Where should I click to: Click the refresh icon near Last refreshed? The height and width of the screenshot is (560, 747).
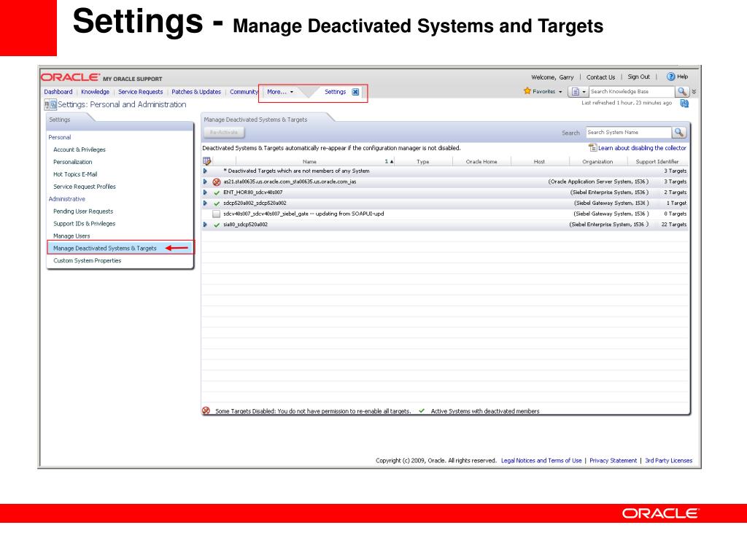[684, 104]
